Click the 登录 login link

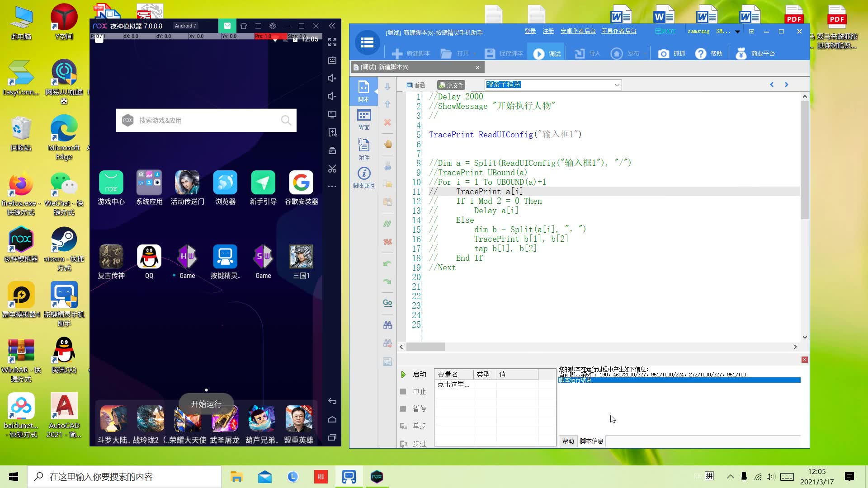click(x=530, y=31)
